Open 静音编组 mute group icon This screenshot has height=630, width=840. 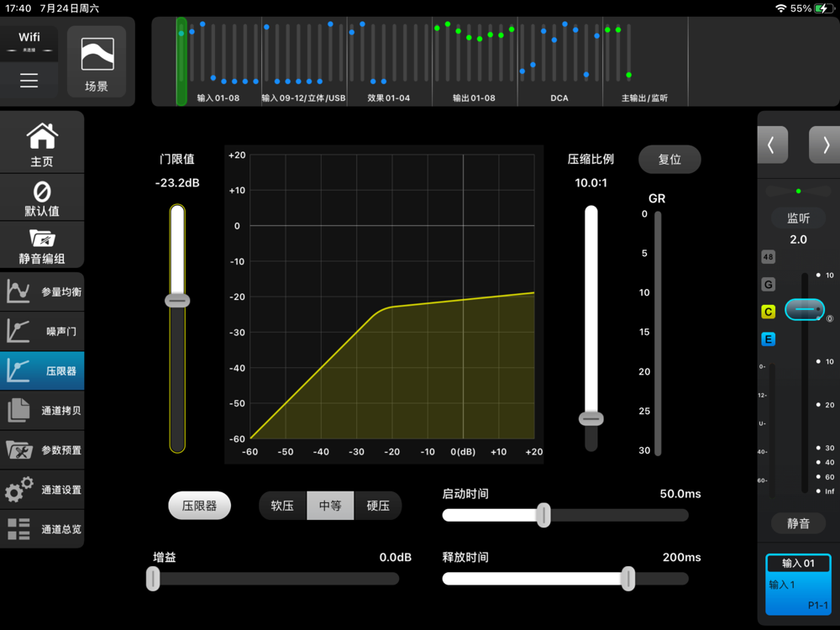tap(42, 247)
